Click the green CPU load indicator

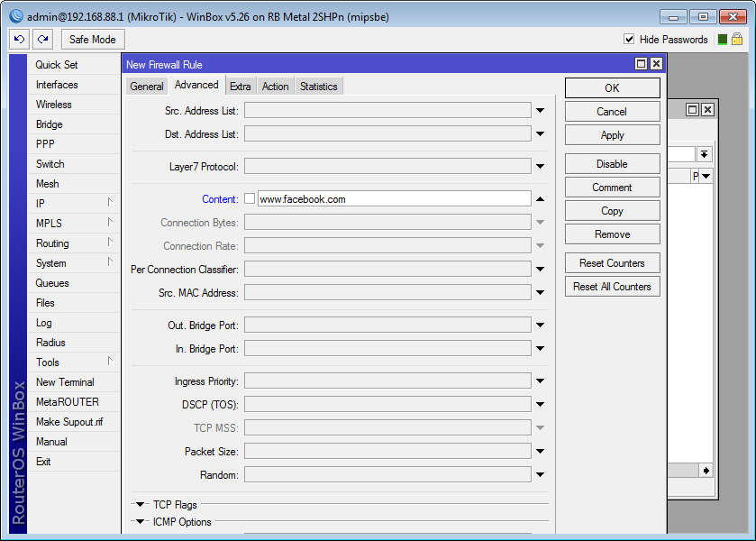coord(723,40)
